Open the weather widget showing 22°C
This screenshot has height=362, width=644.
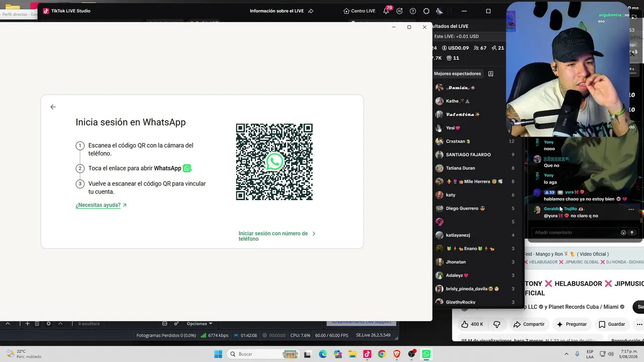pyautogui.click(x=24, y=354)
